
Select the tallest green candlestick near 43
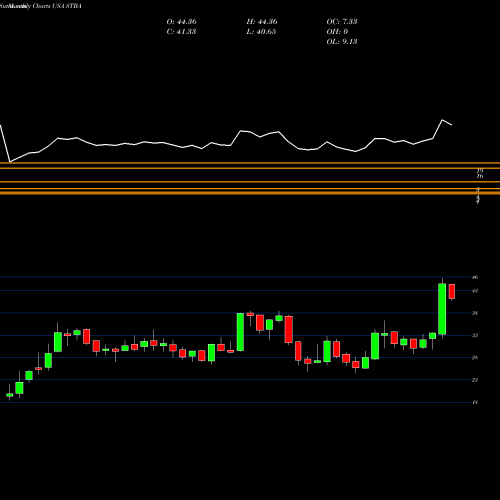[442, 309]
